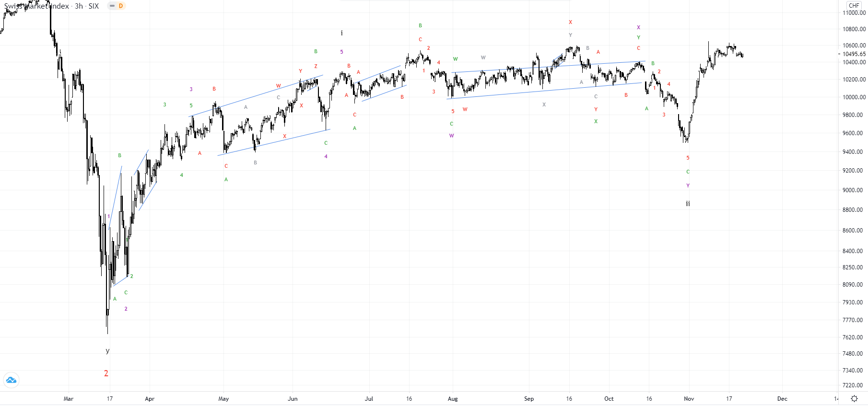The image size is (868, 406).
Task: Select the large red 2 wave label
Action: (106, 373)
